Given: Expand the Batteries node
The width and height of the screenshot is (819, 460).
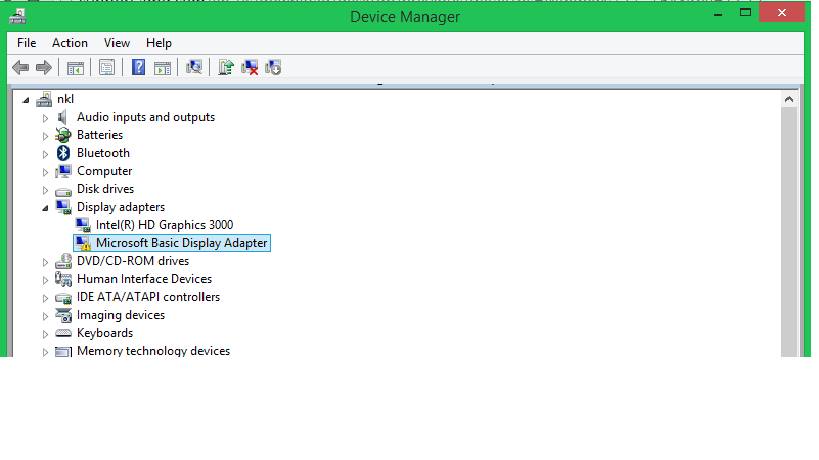Looking at the screenshot, I should pos(45,136).
